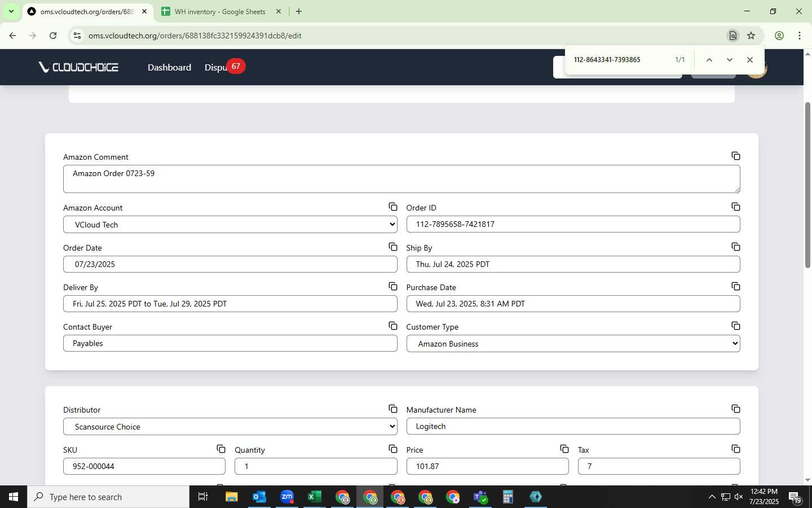
Task: Open Amazon Account dropdown showing VCloud Tech
Action: click(x=230, y=225)
